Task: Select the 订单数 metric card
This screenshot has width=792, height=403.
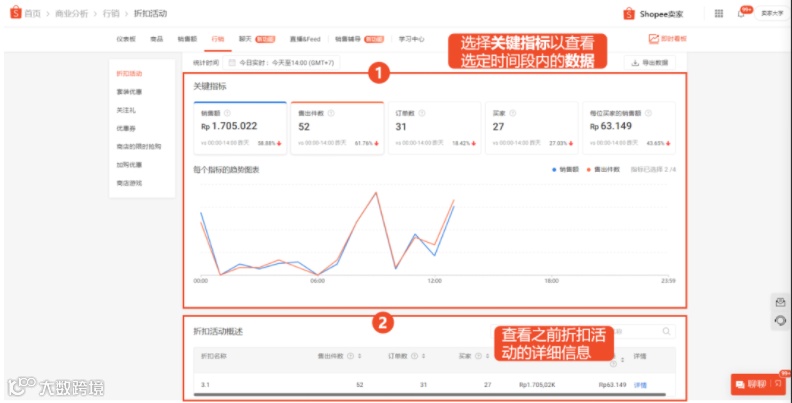Action: 434,128
